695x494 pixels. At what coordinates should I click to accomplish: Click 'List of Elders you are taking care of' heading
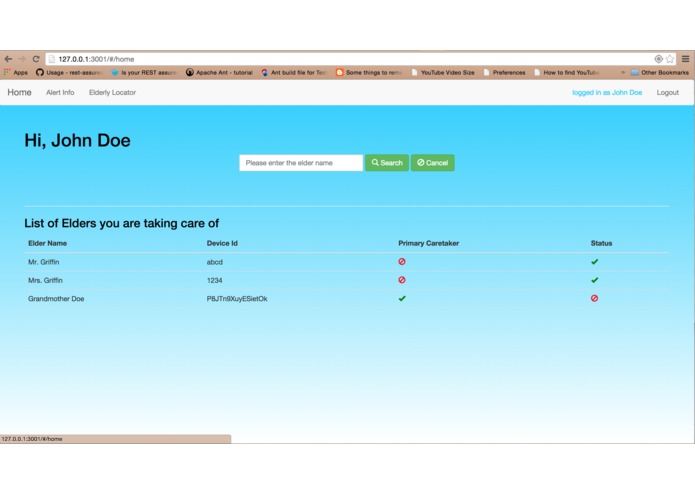[121, 223]
